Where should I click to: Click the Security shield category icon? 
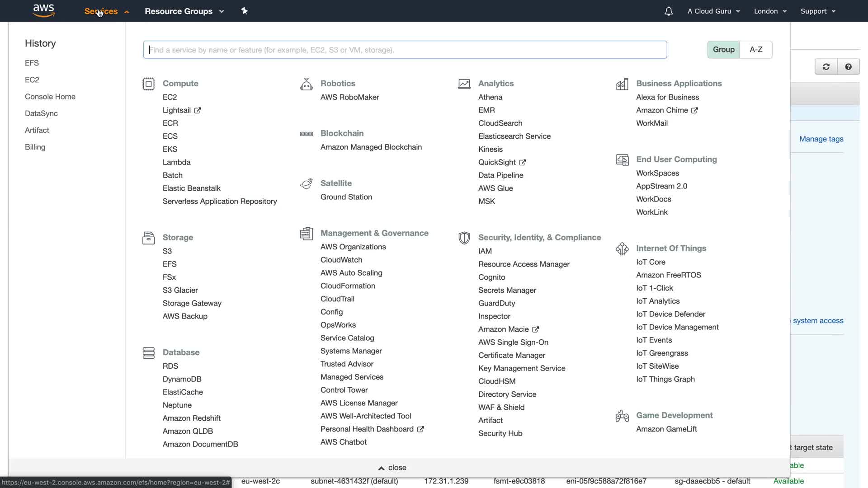pos(464,238)
